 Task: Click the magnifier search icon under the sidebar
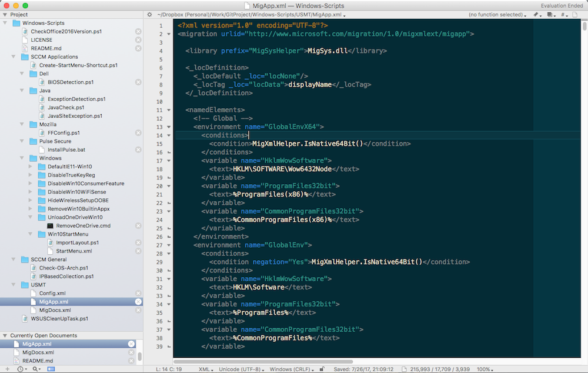(x=36, y=369)
